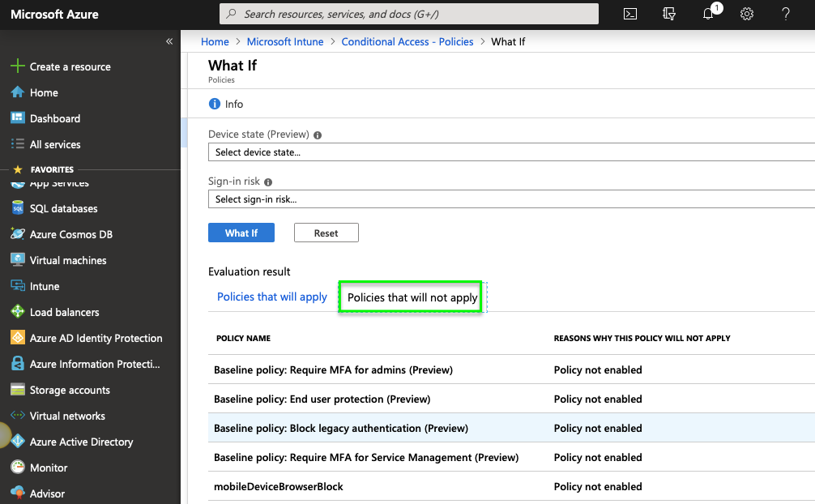Click the SQL databases icon
The image size is (815, 504).
[x=18, y=208]
